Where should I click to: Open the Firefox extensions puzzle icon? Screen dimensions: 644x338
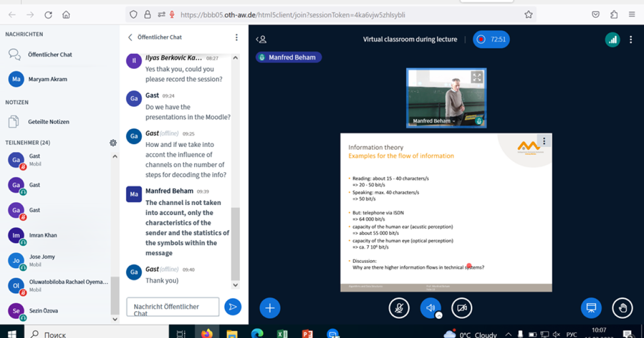pyautogui.click(x=614, y=14)
